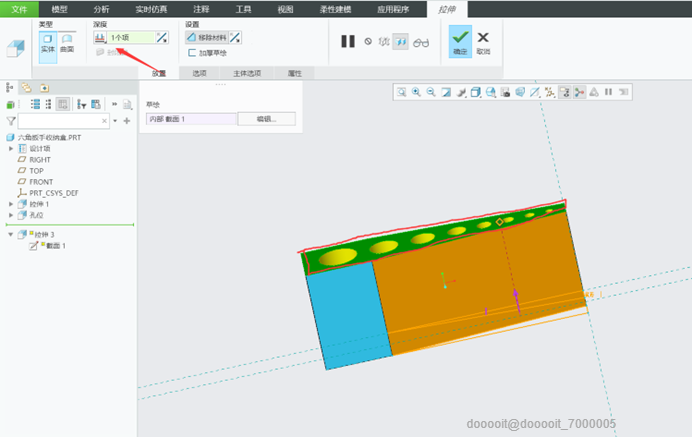Flip the extrude depth direction icon
The image size is (692, 437).
[163, 37]
